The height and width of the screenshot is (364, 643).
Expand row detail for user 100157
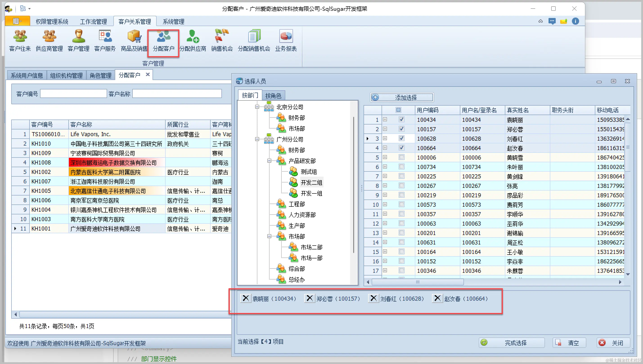385,129
